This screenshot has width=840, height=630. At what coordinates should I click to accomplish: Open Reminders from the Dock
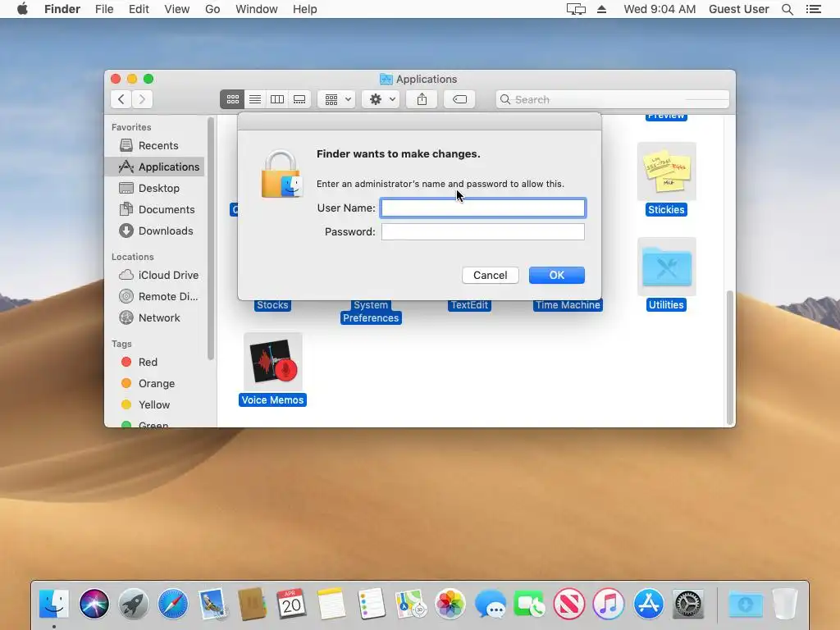pos(372,604)
